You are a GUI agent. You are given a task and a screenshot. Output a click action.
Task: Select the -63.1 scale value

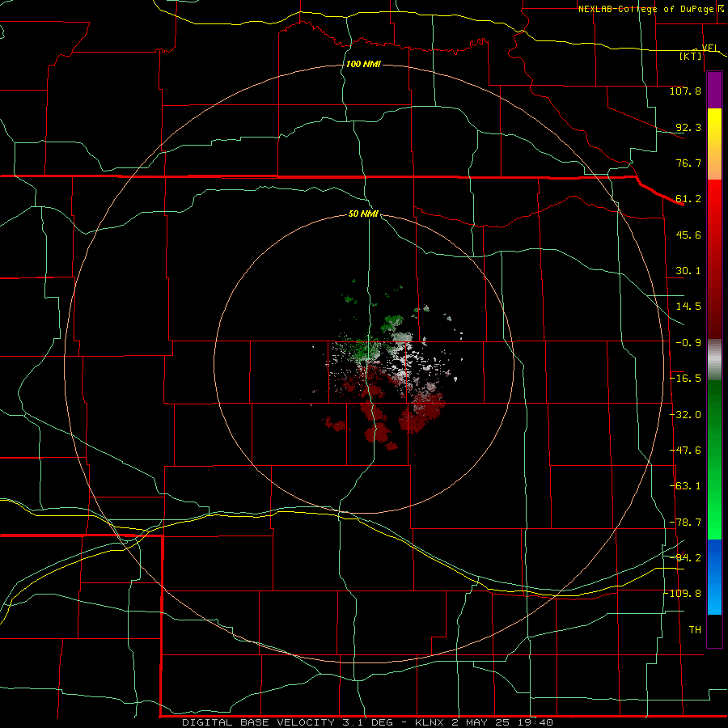tap(685, 486)
